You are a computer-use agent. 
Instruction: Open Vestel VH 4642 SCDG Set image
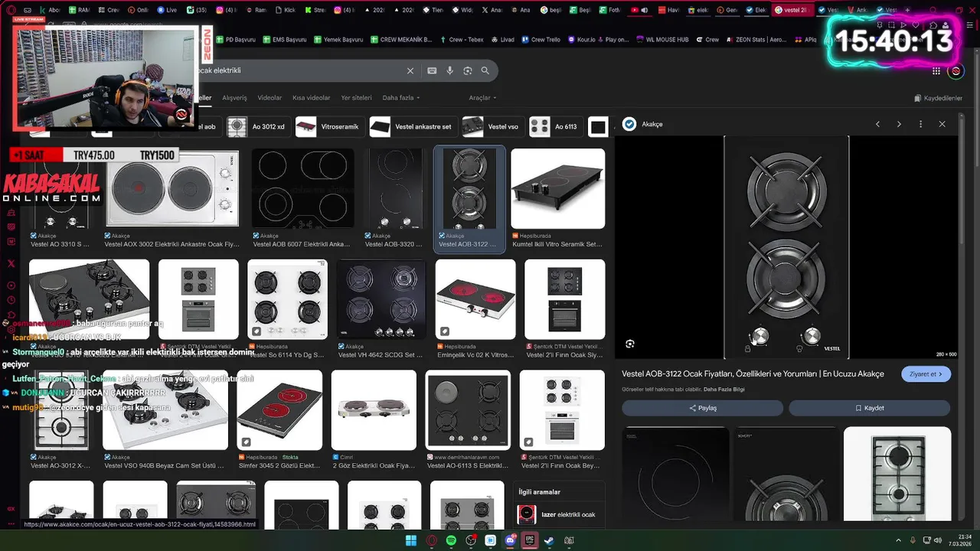tap(381, 299)
